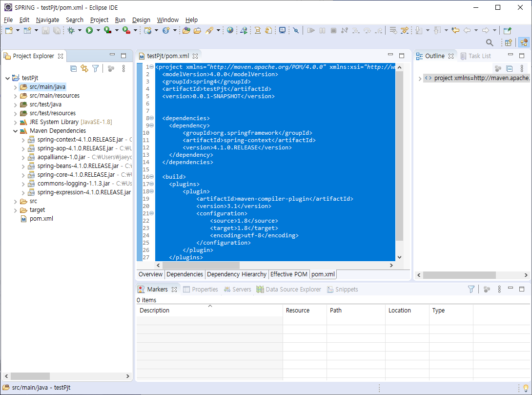Open the Data Source Explorer tab

click(289, 289)
